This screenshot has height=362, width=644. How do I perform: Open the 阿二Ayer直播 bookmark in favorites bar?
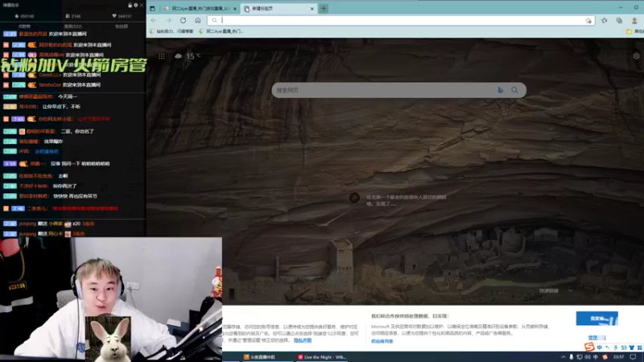click(221, 31)
